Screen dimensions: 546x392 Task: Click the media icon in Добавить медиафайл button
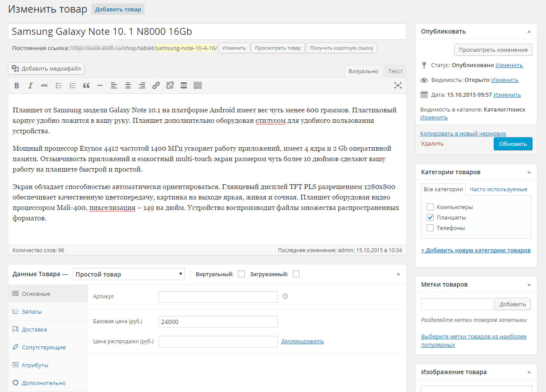(15, 68)
